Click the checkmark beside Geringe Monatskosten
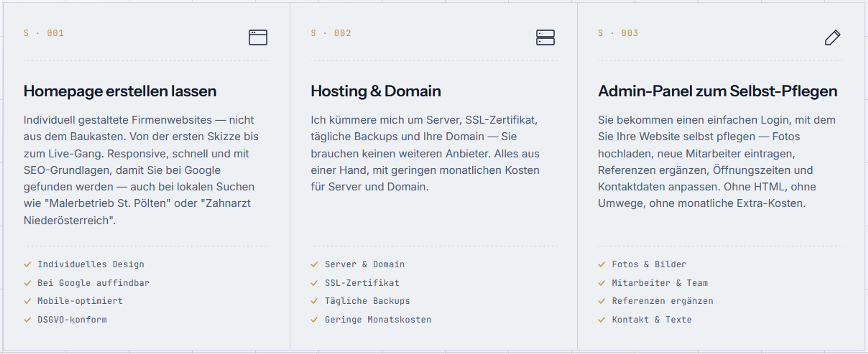This screenshot has height=354, width=868. click(314, 320)
